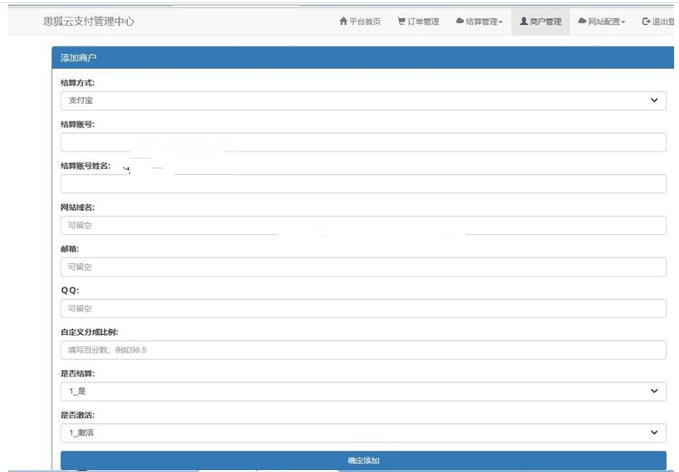Select the 邮箱 text field
The image size is (679, 472).
[363, 267]
